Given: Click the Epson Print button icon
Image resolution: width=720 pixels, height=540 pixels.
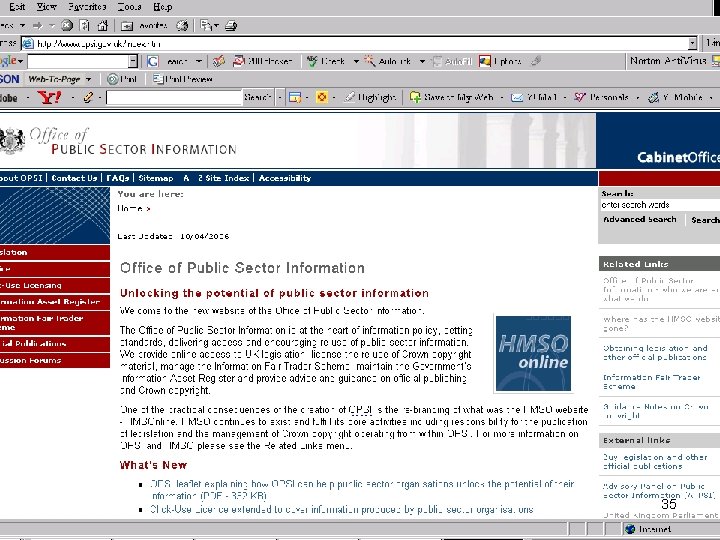Looking at the screenshot, I should click(112, 79).
